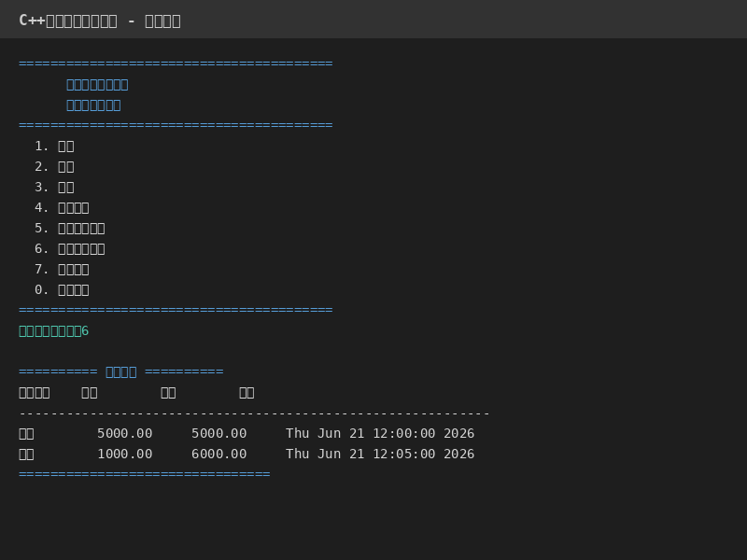This screenshot has width=747, height=560.
Task: Click menu option numbered 5.
Action: (69, 228)
